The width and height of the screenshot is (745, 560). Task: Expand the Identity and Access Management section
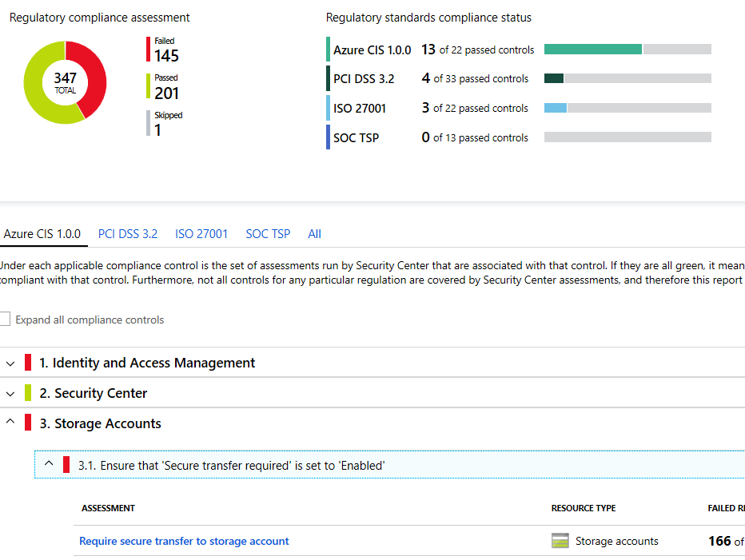[10, 363]
